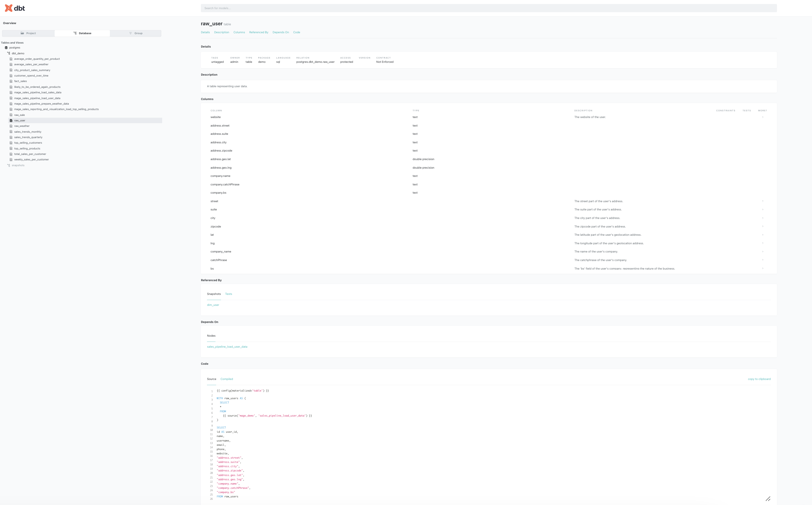Screen dimensions: 812x505
Task: Click the folder icon on the Project tab
Action: pos(22,33)
